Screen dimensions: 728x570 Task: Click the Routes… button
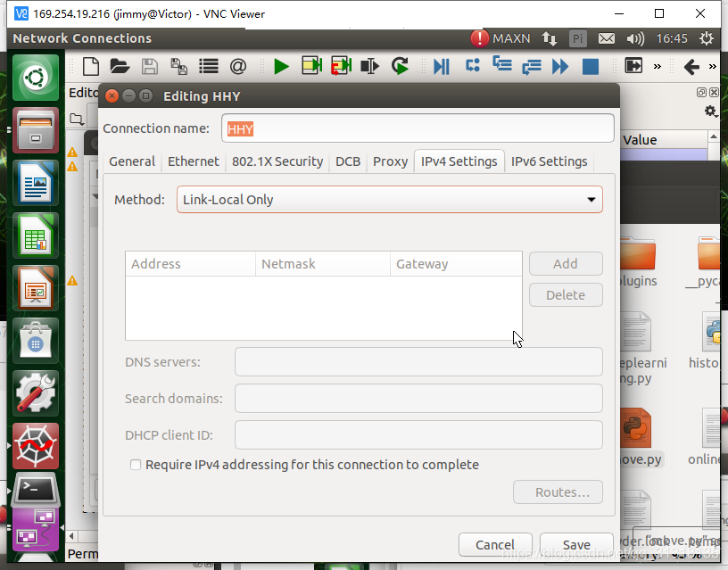[x=558, y=492]
